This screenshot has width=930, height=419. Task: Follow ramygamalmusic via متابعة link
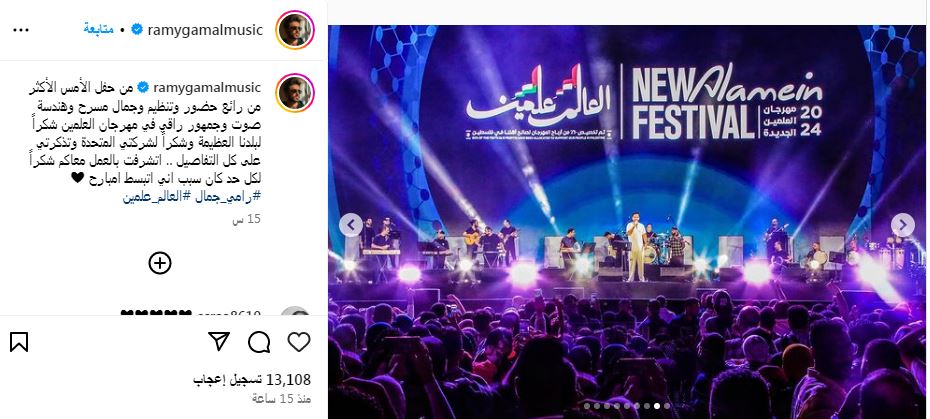point(98,29)
